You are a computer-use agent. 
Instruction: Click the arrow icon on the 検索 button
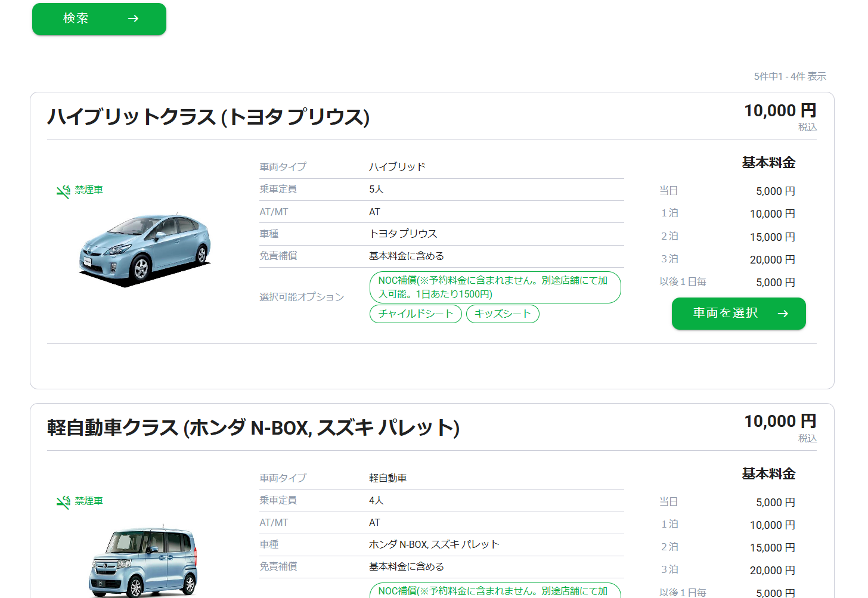[x=133, y=19]
